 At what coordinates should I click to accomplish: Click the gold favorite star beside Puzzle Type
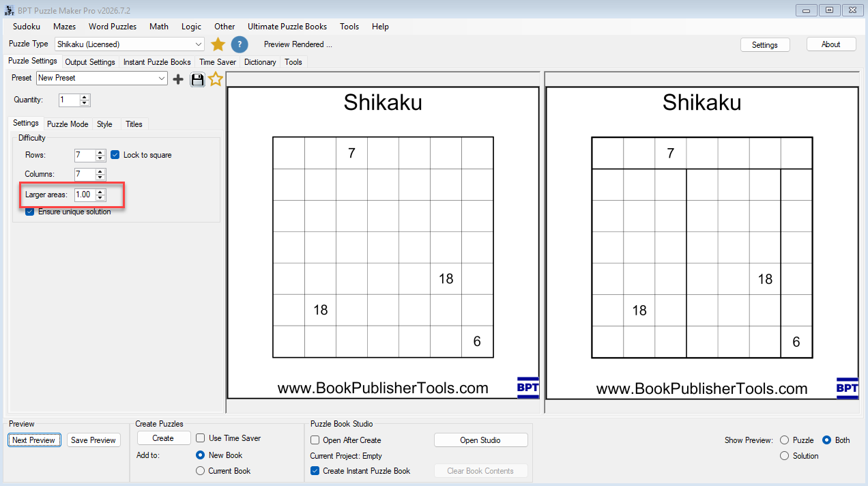tap(218, 44)
